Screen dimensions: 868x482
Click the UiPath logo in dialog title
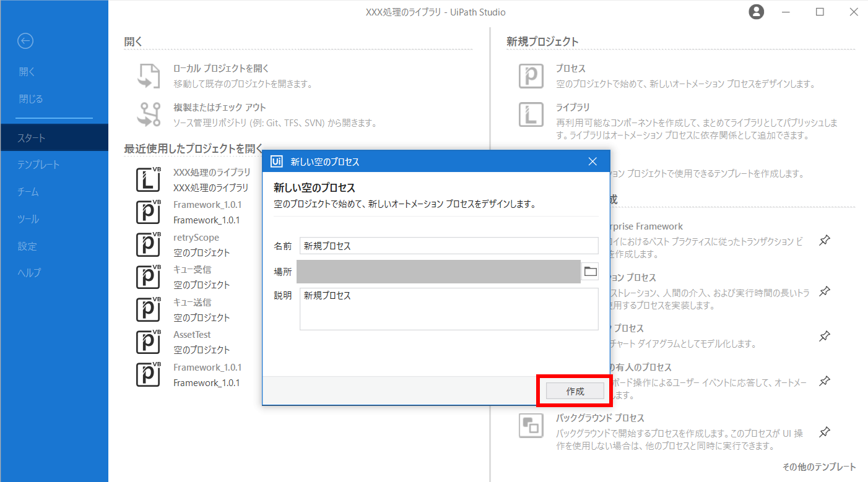(277, 161)
